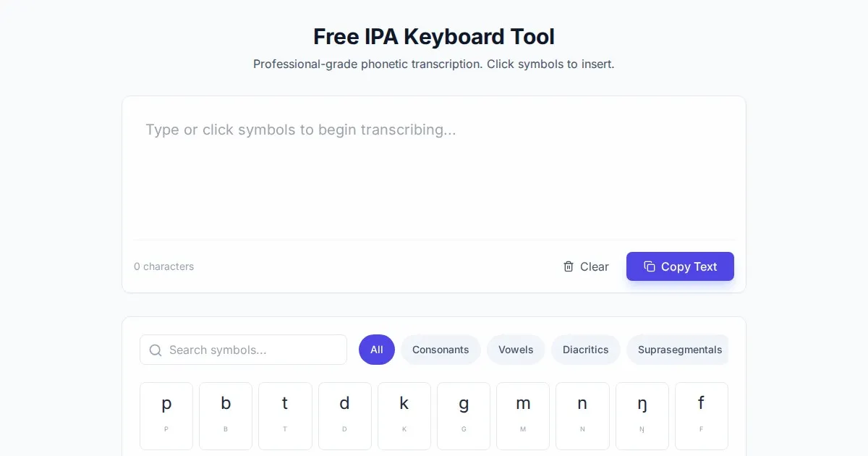Insert the k symbol key
Viewport: 868px width, 456px height.
tap(404, 415)
